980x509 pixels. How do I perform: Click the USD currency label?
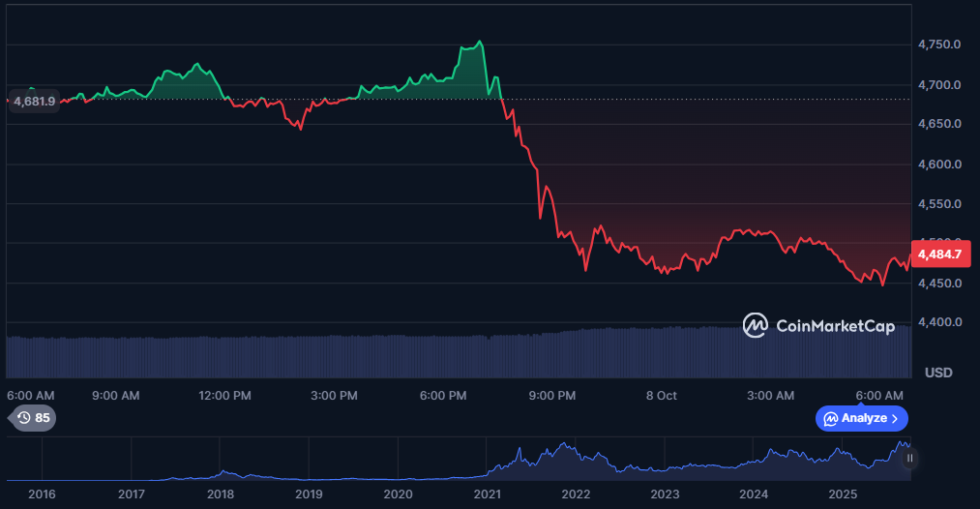point(938,373)
